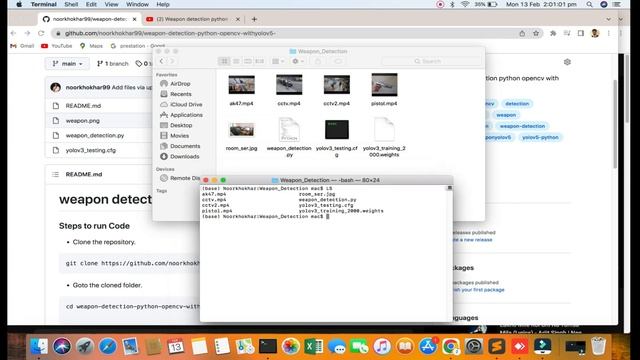Select Documents in Finder sidebar

[x=180, y=146]
